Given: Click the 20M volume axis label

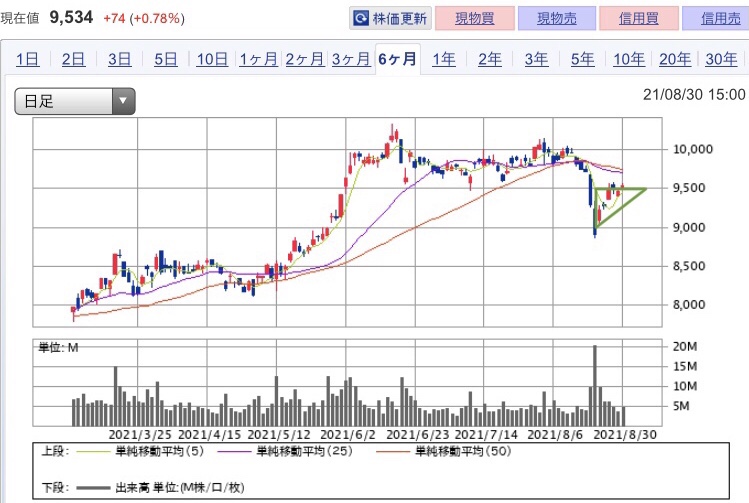Looking at the screenshot, I should click(x=685, y=347).
